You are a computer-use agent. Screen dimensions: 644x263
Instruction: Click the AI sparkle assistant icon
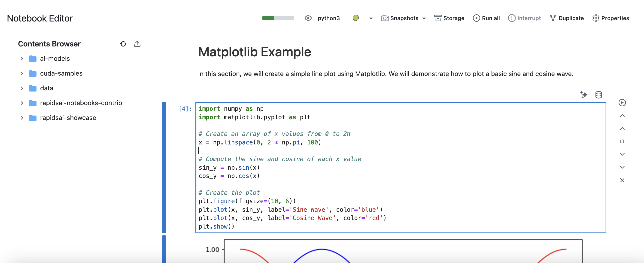(584, 95)
